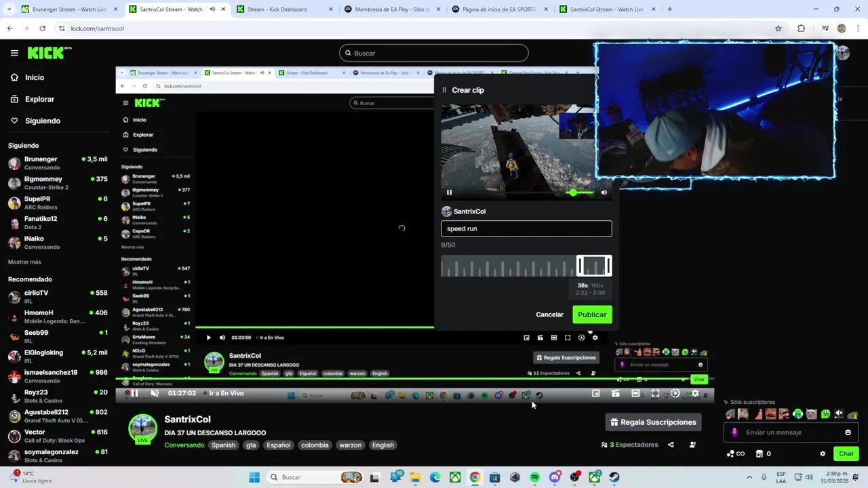
Task: Open ciriloTV recommended channel
Action: (x=58, y=296)
